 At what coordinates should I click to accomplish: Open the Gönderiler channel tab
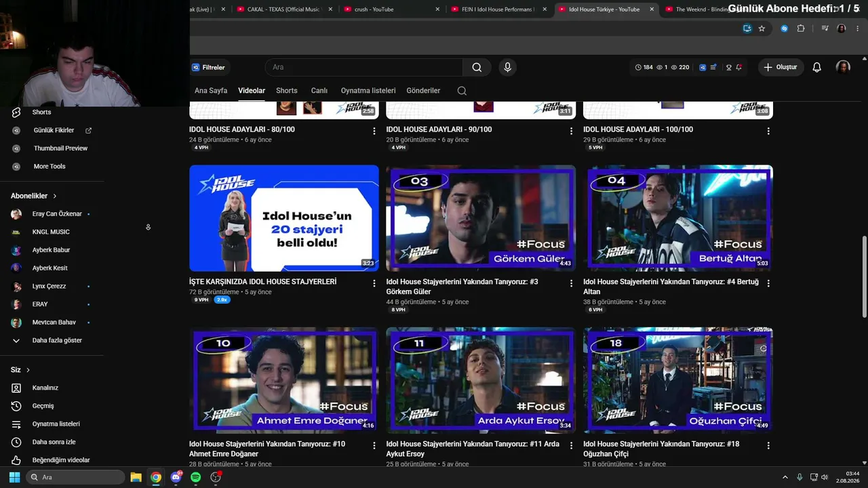423,91
